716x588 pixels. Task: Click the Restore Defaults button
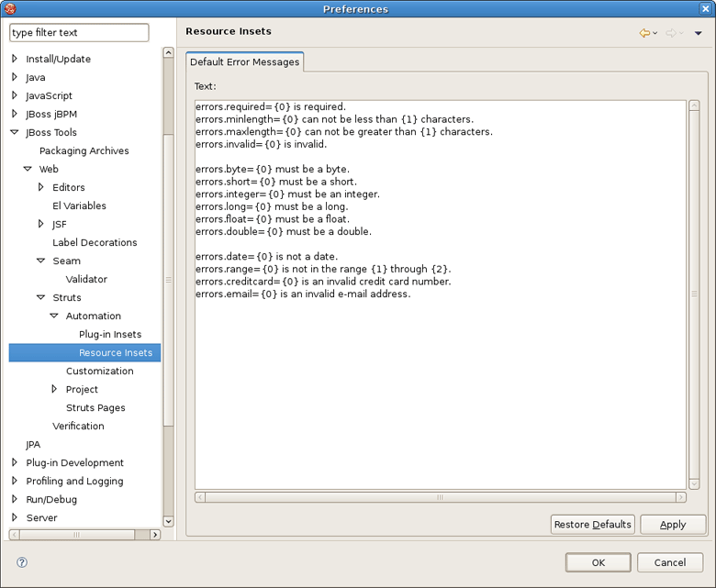592,525
